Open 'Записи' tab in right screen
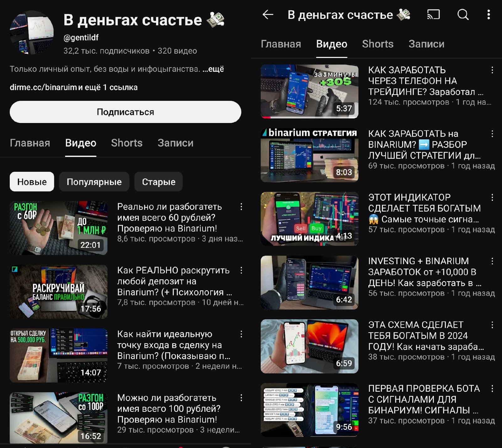Viewport: 502px width, 448px height. click(426, 44)
